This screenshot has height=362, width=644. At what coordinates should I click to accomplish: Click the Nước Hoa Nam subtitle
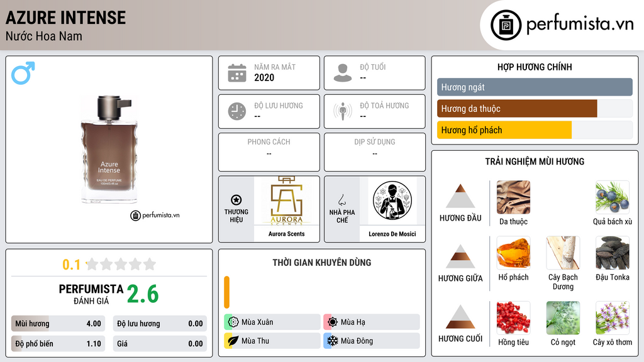(43, 36)
